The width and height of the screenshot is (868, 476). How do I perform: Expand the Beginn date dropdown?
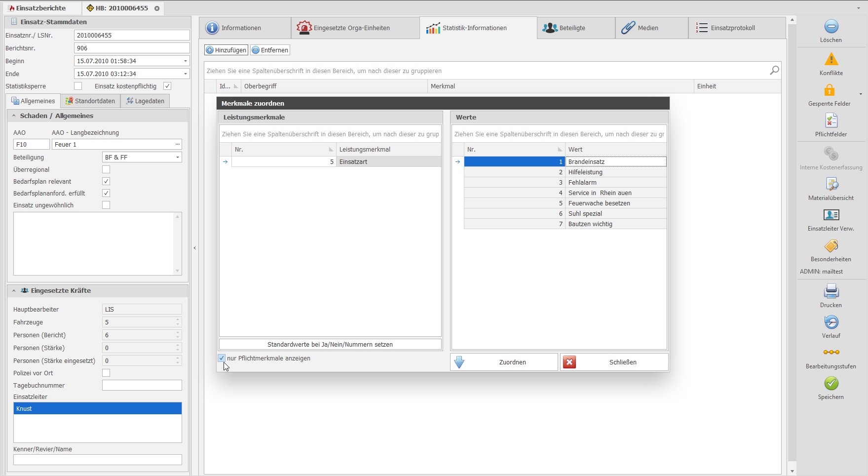click(186, 61)
